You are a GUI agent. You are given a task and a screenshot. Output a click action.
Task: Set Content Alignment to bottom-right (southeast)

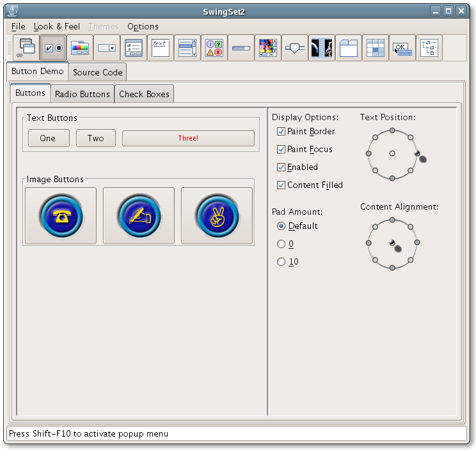coord(411,260)
